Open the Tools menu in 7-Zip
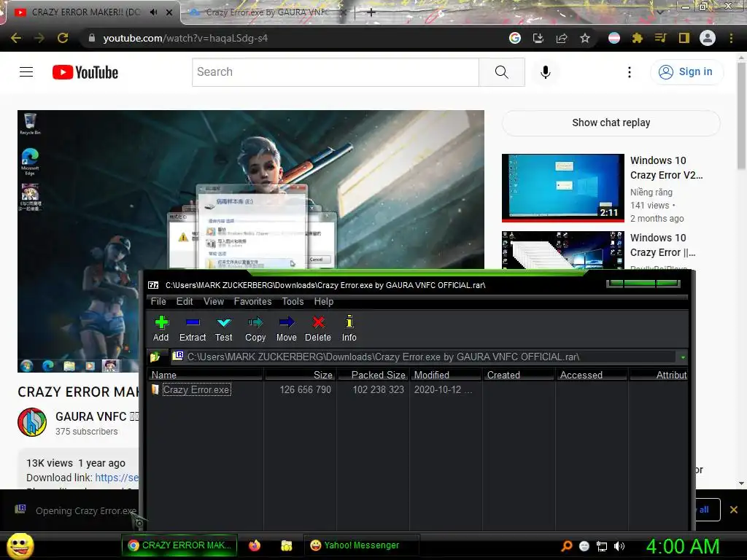The height and width of the screenshot is (560, 747). pos(293,301)
